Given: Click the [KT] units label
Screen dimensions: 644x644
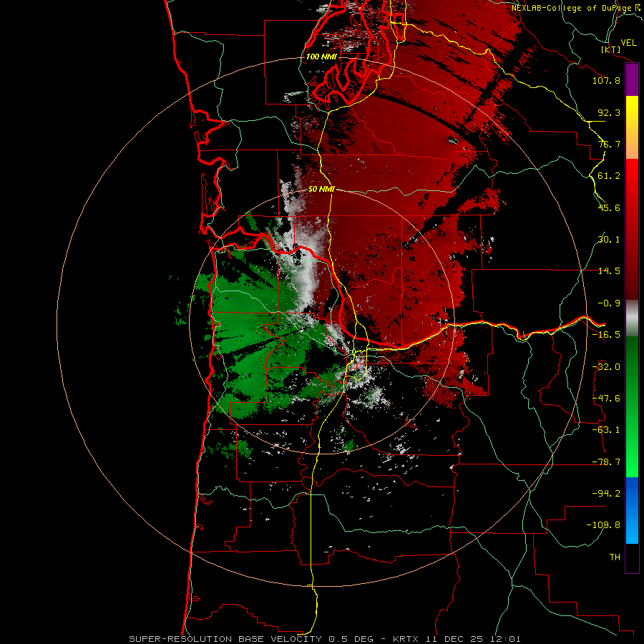Looking at the screenshot, I should [x=611, y=49].
